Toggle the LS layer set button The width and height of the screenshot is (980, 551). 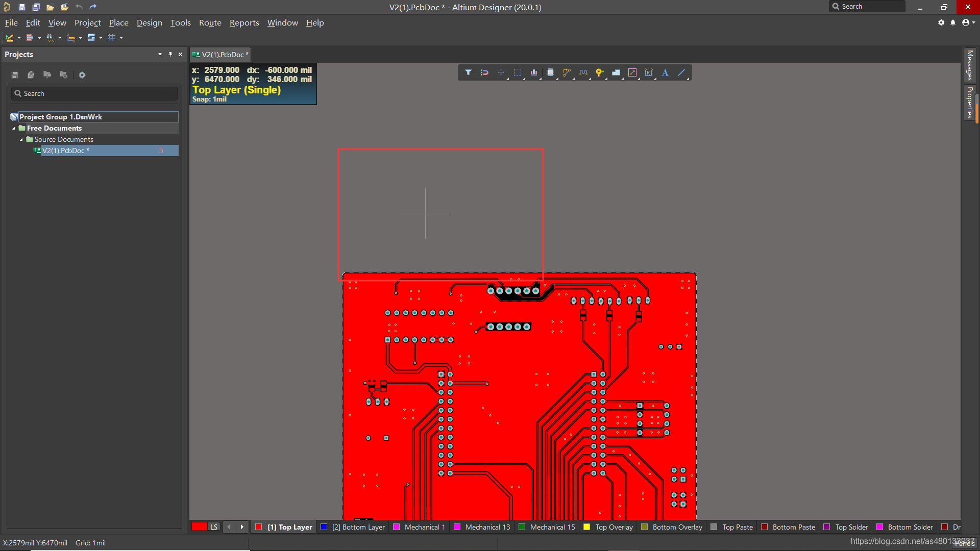(214, 527)
